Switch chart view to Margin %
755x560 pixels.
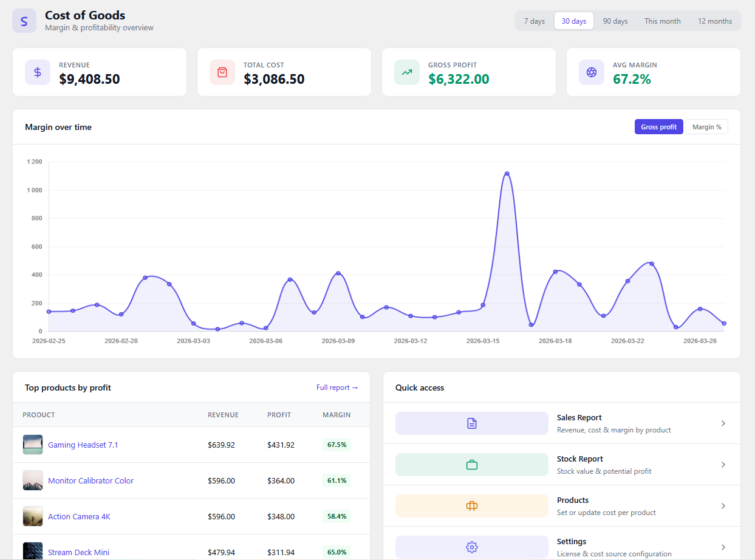706,126
